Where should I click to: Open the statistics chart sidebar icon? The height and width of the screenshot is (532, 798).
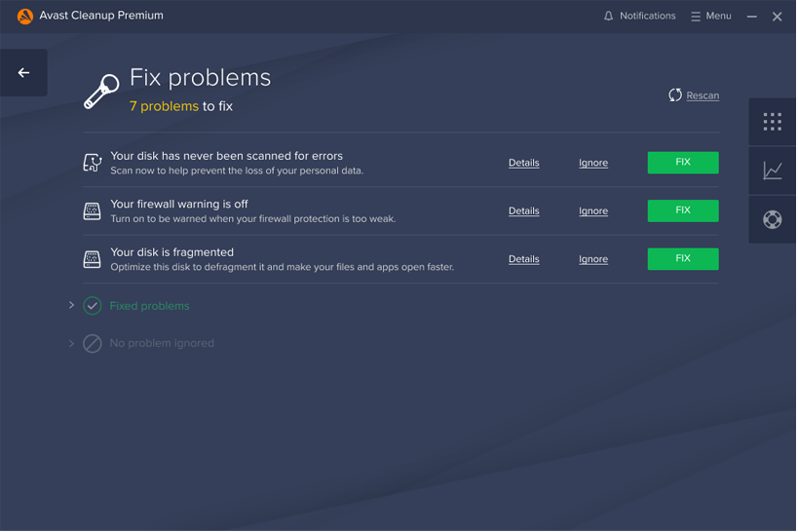coord(772,171)
